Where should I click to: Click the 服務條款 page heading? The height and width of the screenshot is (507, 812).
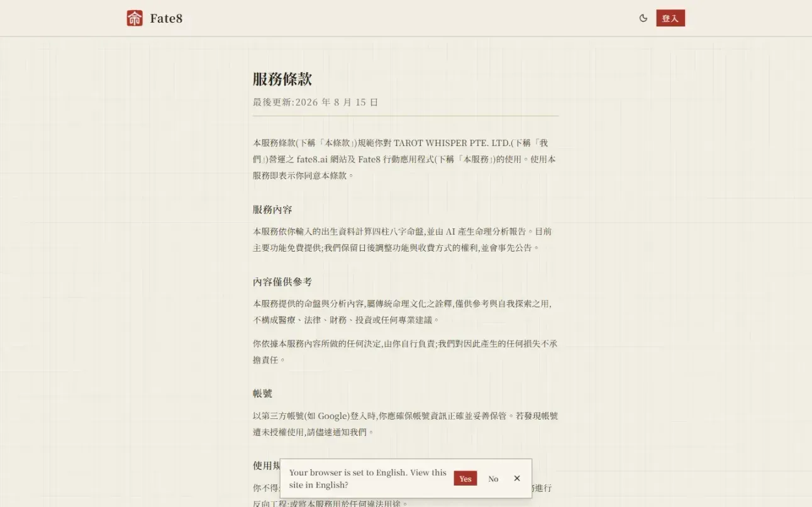coord(282,79)
